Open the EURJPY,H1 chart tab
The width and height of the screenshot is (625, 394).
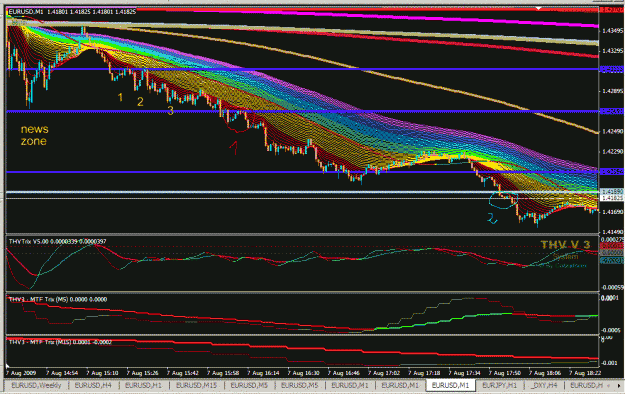click(x=499, y=385)
